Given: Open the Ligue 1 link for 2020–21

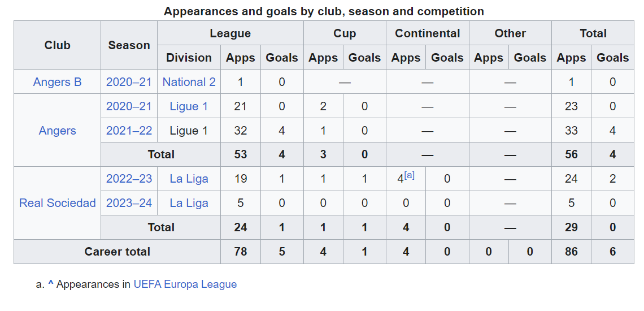Looking at the screenshot, I should (x=189, y=106).
